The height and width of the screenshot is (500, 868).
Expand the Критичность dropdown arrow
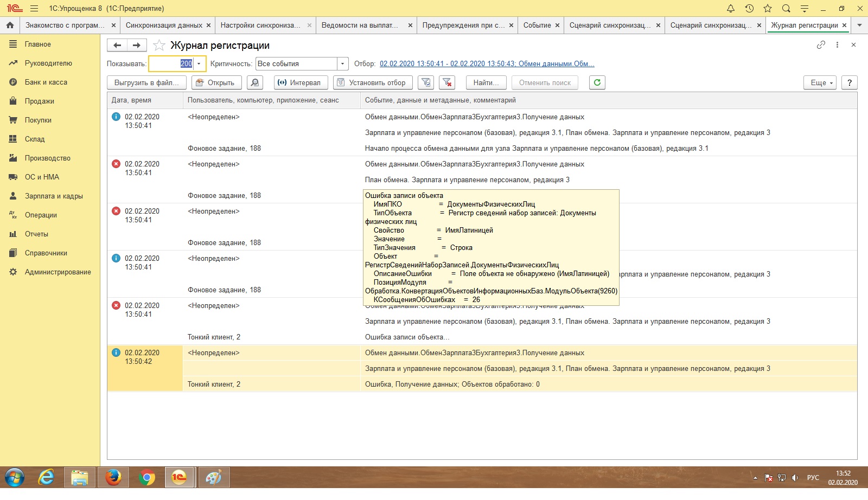(x=342, y=63)
